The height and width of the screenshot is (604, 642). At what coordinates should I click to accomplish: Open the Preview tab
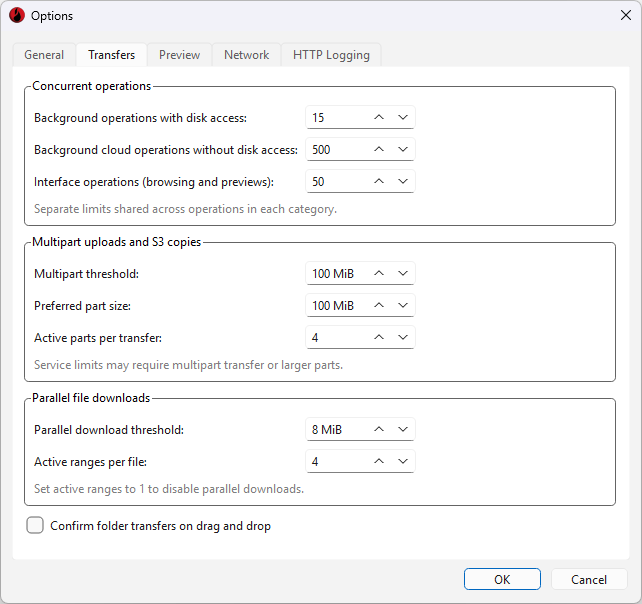(x=179, y=55)
